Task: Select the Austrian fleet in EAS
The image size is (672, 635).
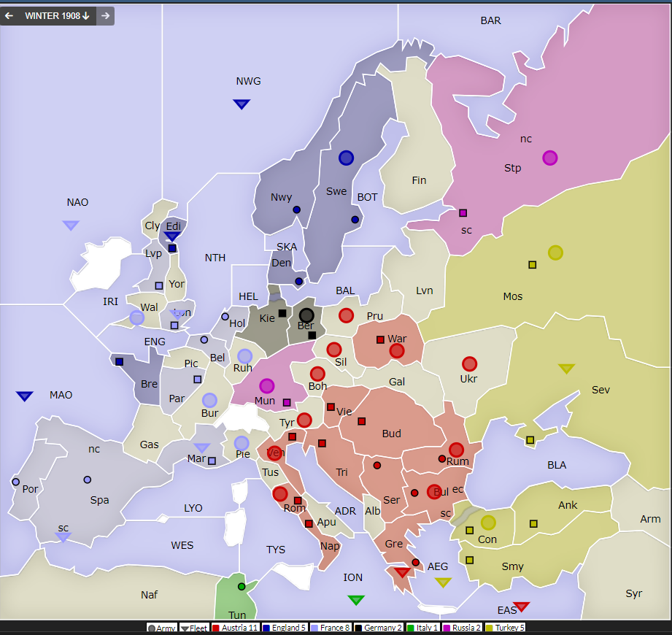Action: [522, 607]
